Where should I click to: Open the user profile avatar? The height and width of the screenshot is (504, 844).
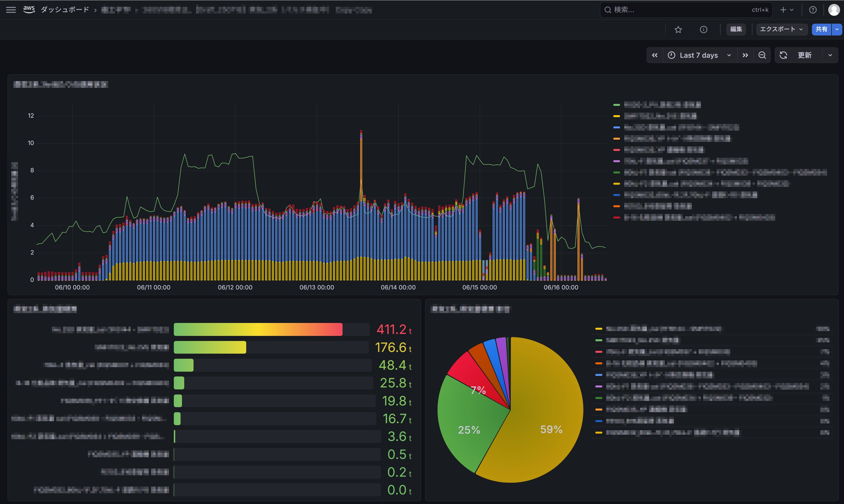point(834,10)
